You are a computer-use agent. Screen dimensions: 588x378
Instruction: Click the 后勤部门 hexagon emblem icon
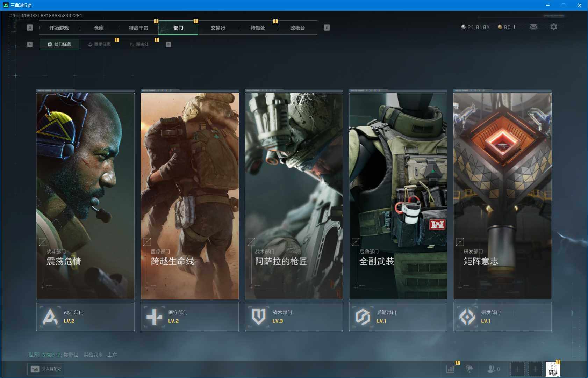click(363, 317)
